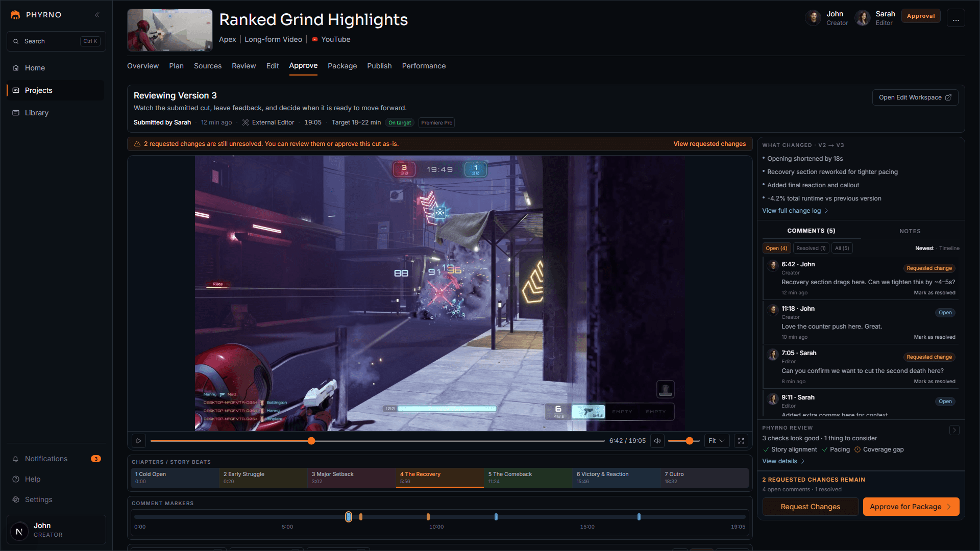Viewport: 980px width, 551px height.
Task: Select chapter 4 The Recovery
Action: point(440,478)
